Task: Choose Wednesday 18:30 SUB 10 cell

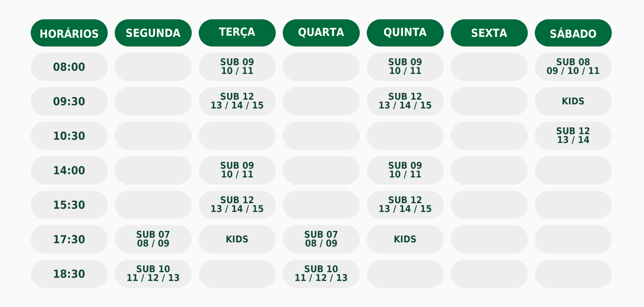Action: [321, 274]
